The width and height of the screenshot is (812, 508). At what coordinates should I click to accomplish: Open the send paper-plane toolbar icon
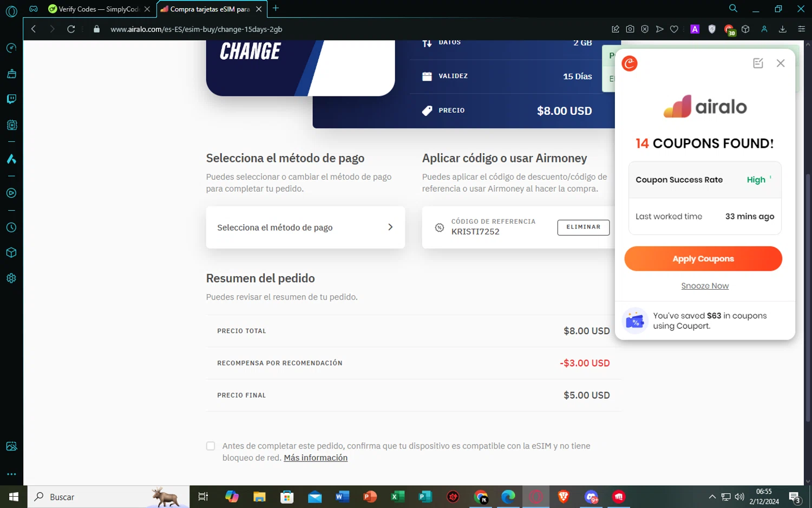659,29
